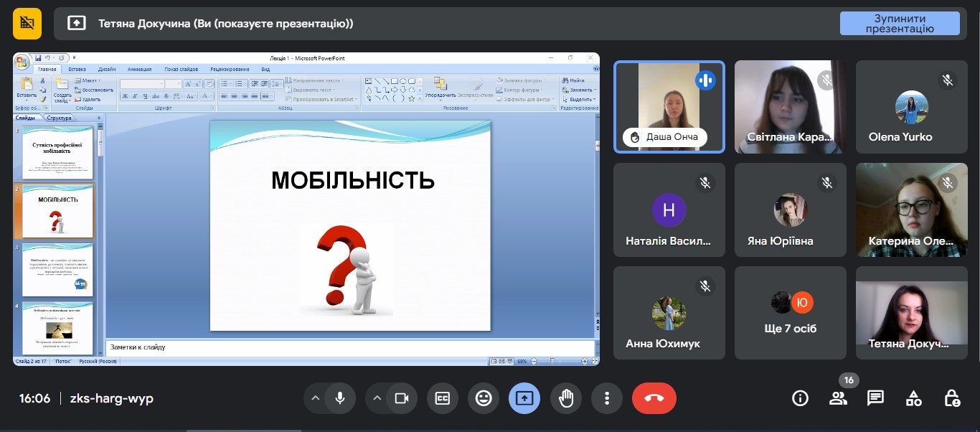Click the Зупинити презентацію button

tap(900, 24)
